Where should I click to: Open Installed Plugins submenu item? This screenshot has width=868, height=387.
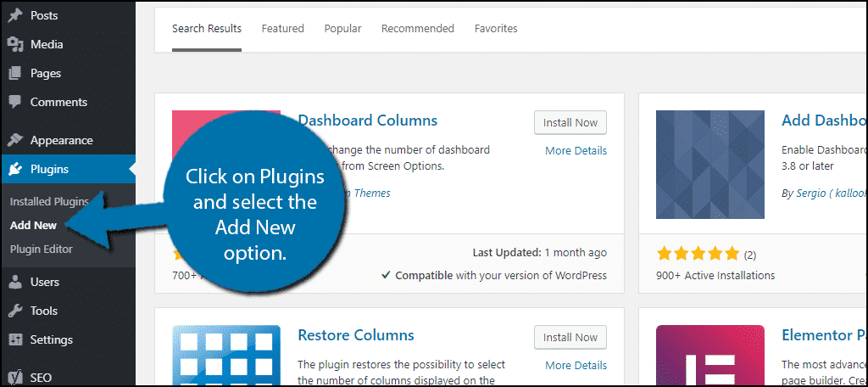[x=49, y=201]
